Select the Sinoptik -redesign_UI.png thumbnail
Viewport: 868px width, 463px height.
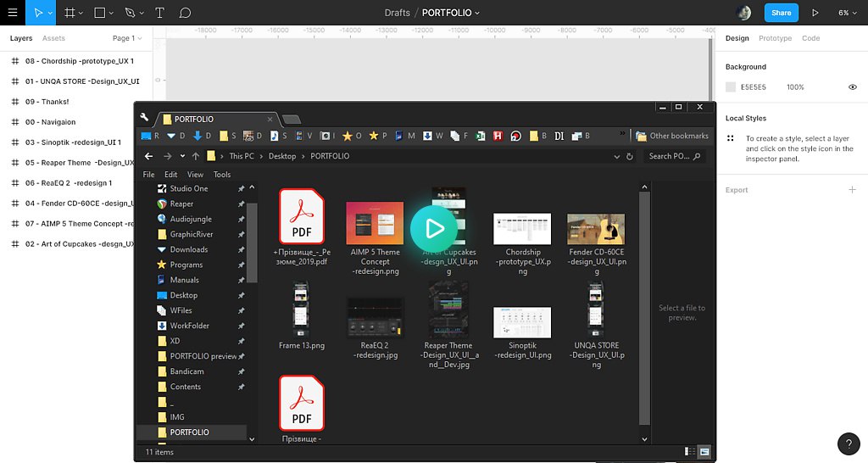tap(522, 322)
